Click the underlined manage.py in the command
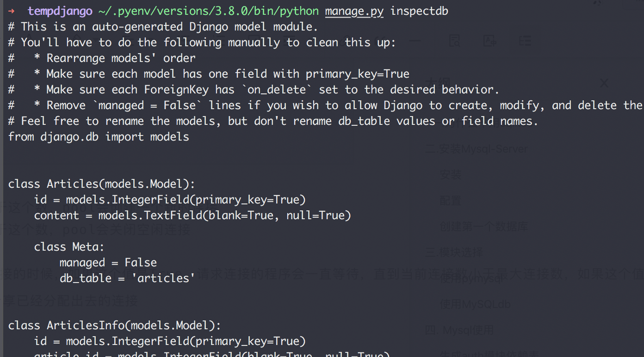 click(x=354, y=11)
